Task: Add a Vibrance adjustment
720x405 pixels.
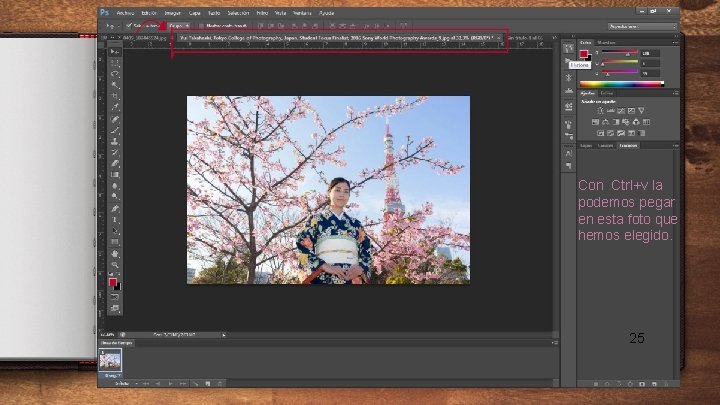Action: (641, 111)
